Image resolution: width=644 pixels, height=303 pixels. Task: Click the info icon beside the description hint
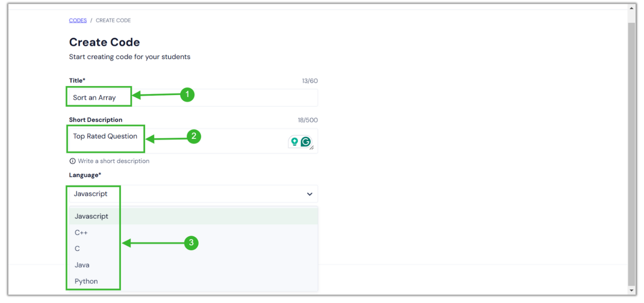click(72, 161)
